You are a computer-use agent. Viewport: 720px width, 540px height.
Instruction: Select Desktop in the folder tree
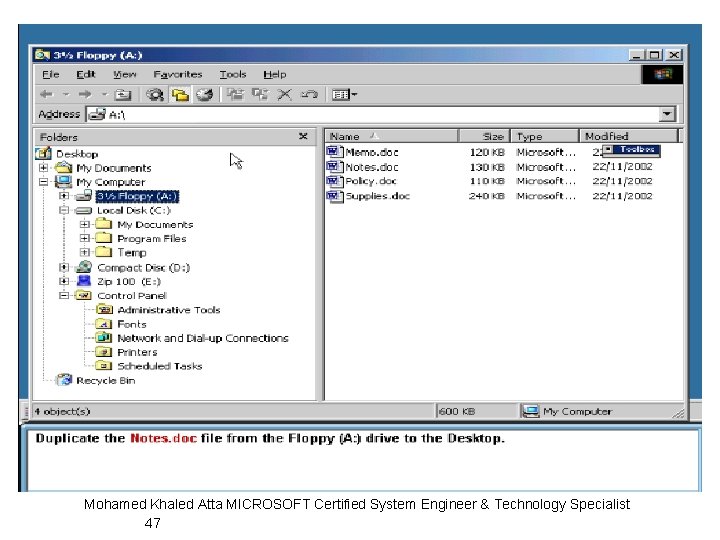[77, 154]
